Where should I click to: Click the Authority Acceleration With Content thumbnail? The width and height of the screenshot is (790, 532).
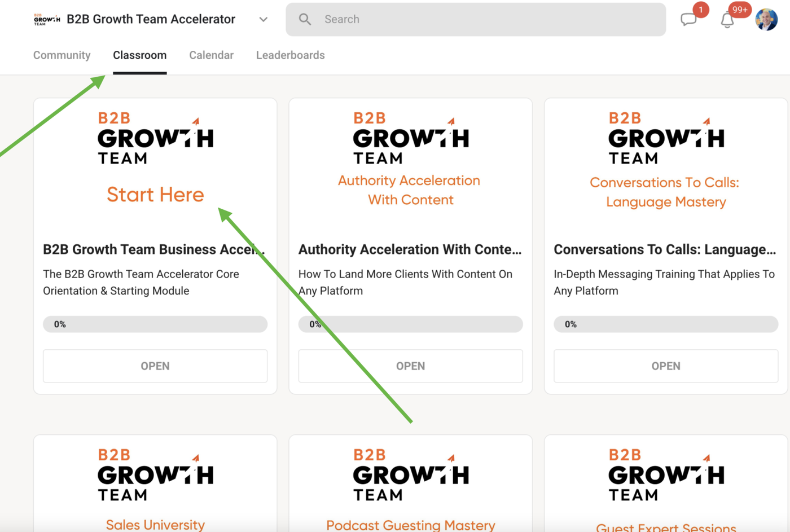410,164
